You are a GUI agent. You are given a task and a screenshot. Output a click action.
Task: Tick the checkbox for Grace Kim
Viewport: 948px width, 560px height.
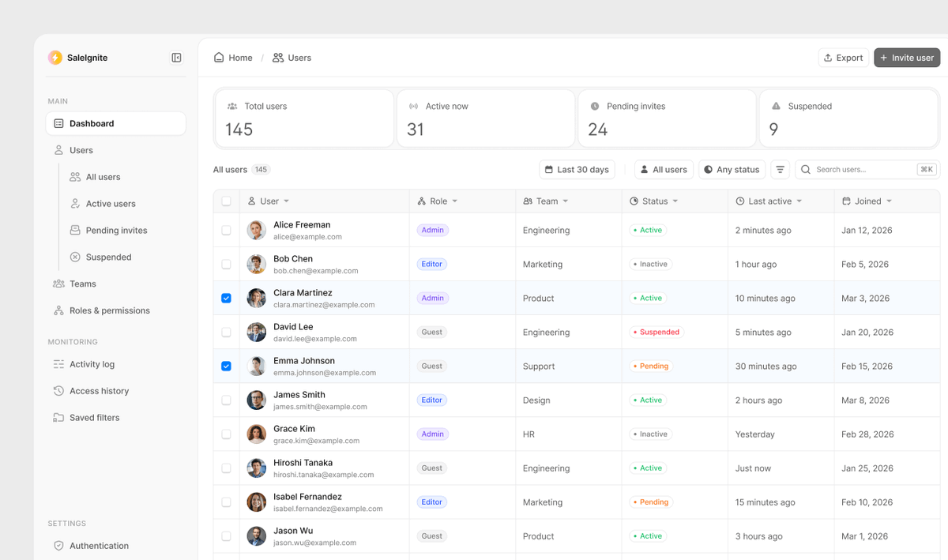coord(226,434)
